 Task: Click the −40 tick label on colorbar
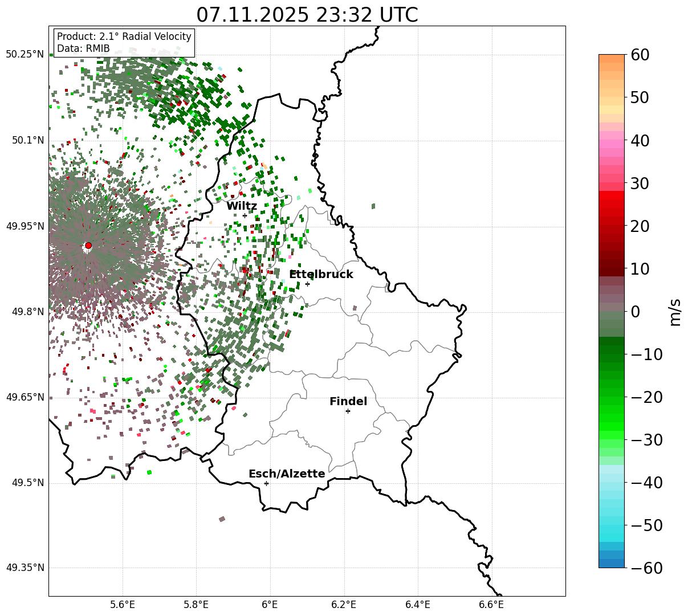pyautogui.click(x=647, y=483)
